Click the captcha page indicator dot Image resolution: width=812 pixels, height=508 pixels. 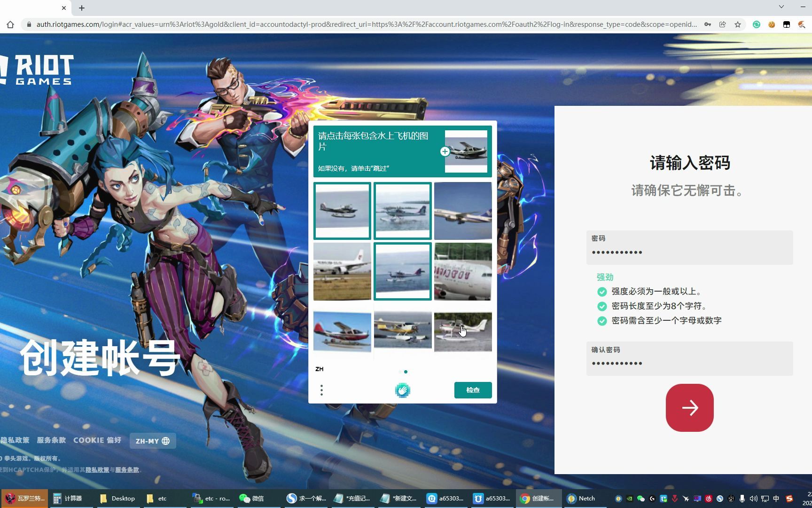(406, 372)
